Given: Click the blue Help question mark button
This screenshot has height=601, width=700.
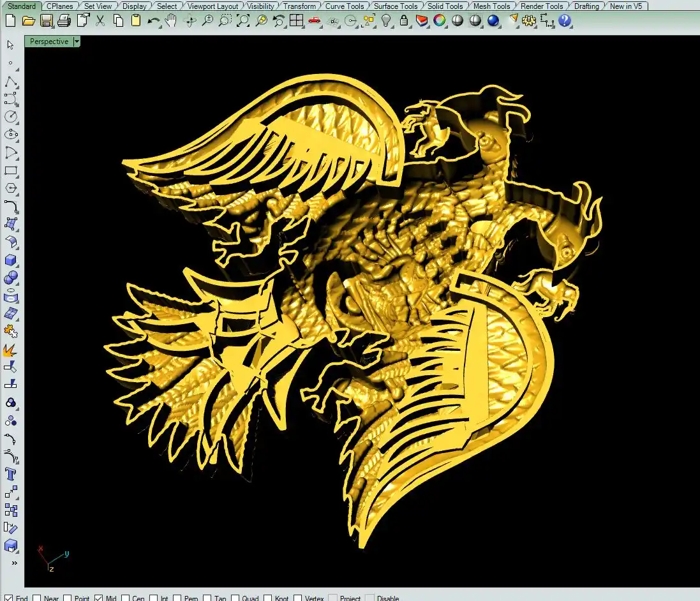Looking at the screenshot, I should (564, 20).
